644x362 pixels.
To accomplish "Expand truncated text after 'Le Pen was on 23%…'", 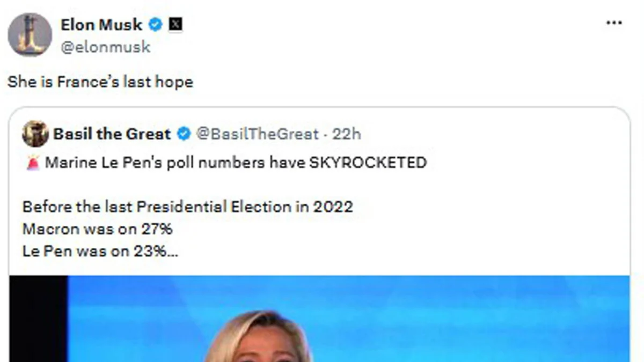I will [100, 252].
